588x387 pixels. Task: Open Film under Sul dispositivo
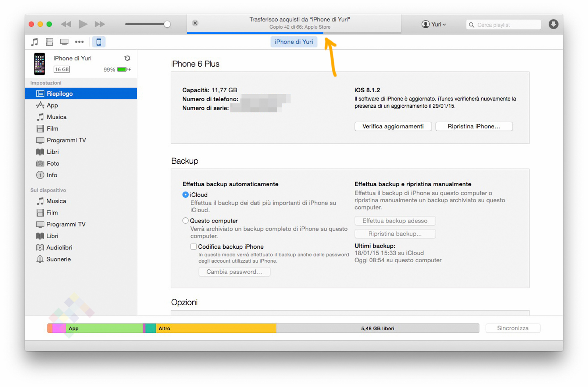81,213
